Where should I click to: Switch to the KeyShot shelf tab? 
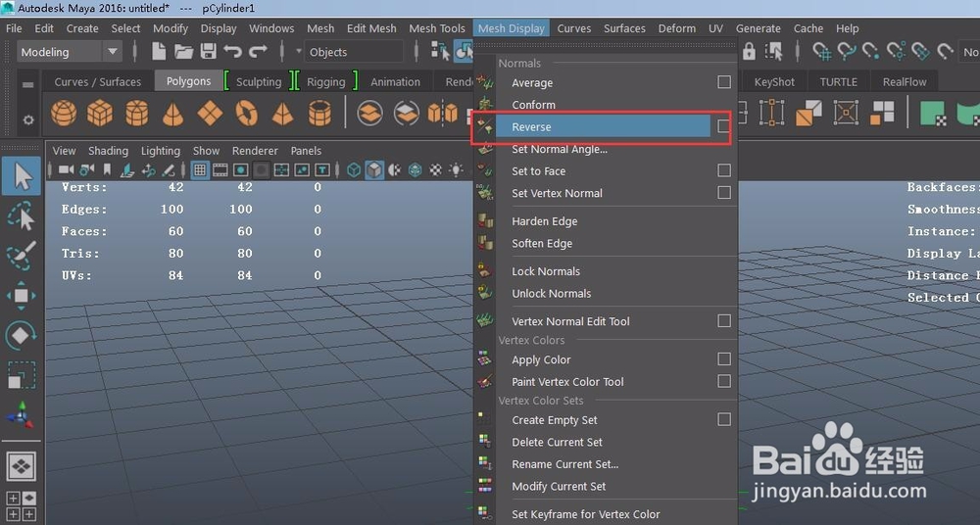774,82
